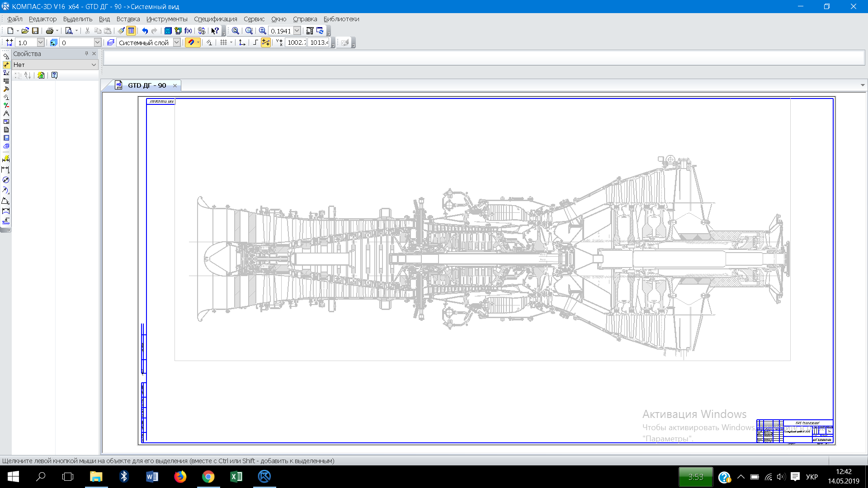Open the variables f(x) tool

188,31
